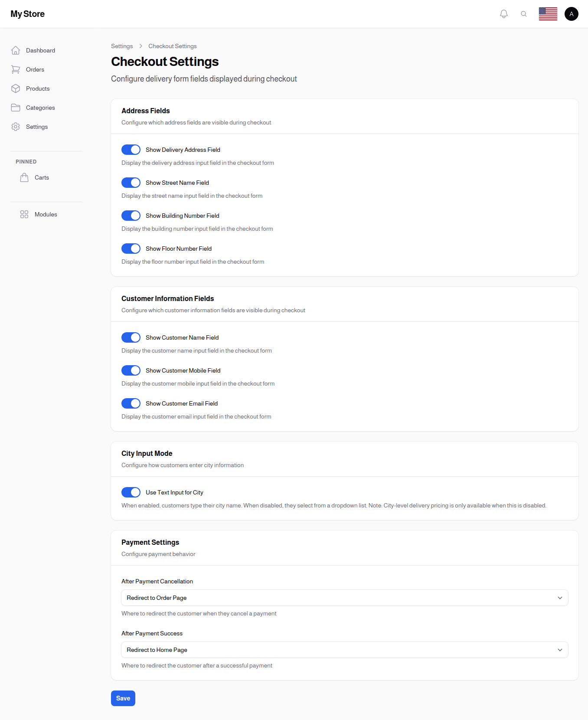
Task: Open Categories using the folder icon
Action: click(x=16, y=108)
